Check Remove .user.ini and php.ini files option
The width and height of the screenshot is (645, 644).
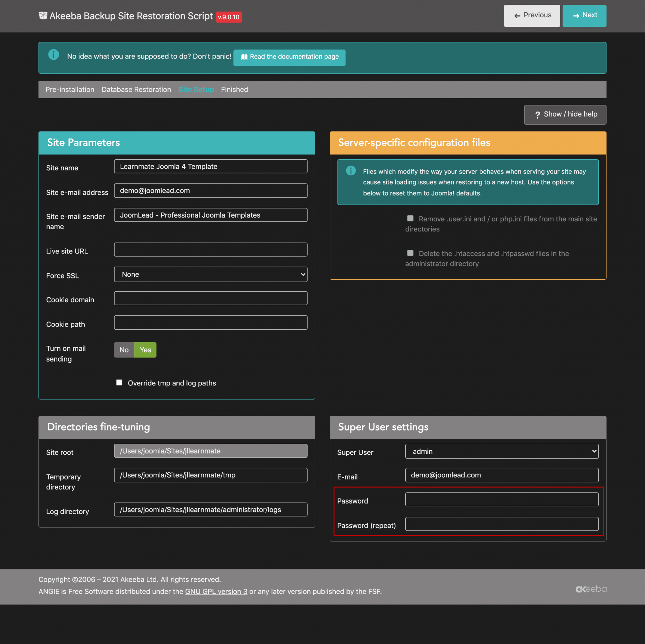(x=410, y=218)
